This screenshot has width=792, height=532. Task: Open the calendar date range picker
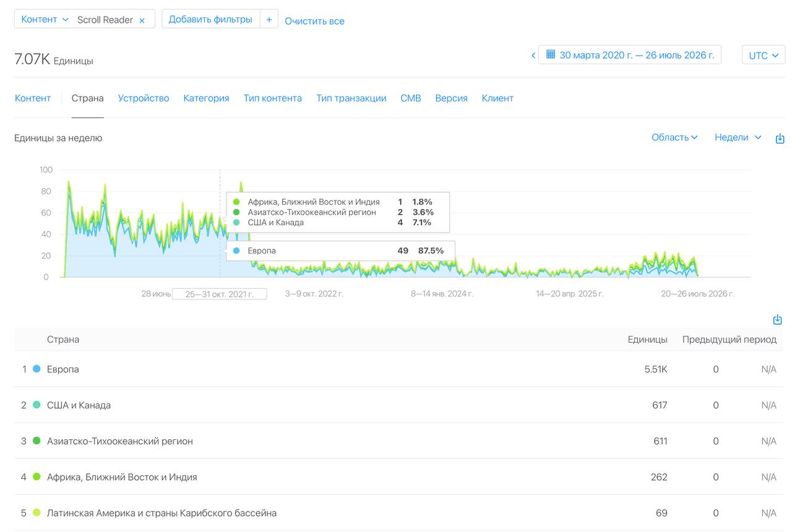pos(630,55)
